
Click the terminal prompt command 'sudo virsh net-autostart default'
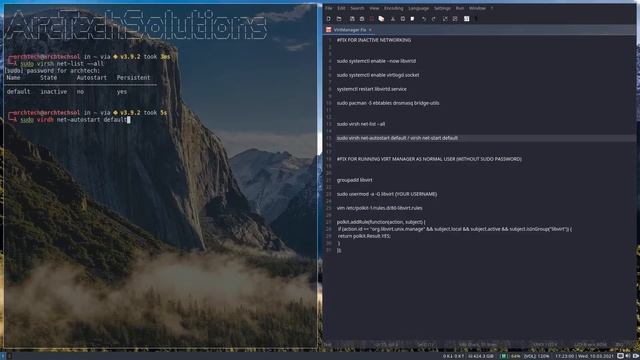click(74, 120)
